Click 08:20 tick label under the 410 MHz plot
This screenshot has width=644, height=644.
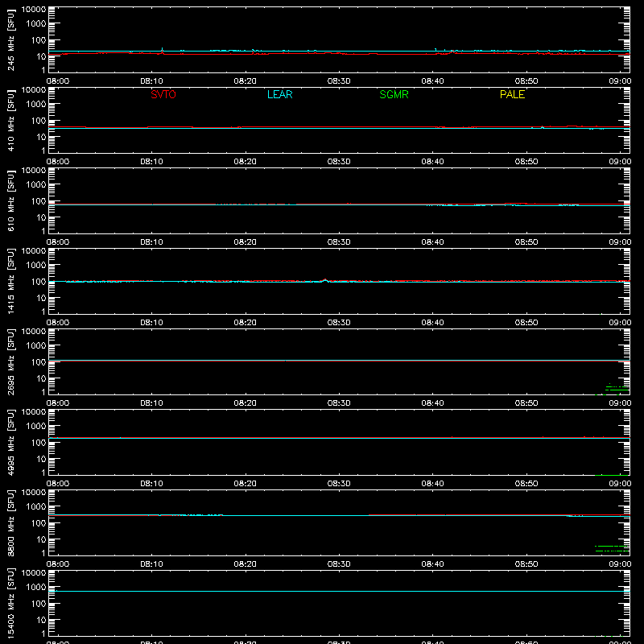point(246,162)
